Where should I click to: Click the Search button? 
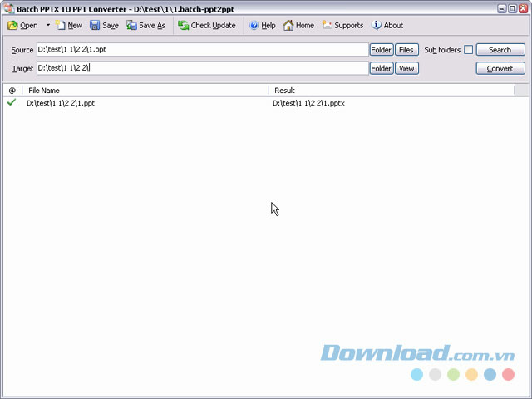click(x=500, y=50)
